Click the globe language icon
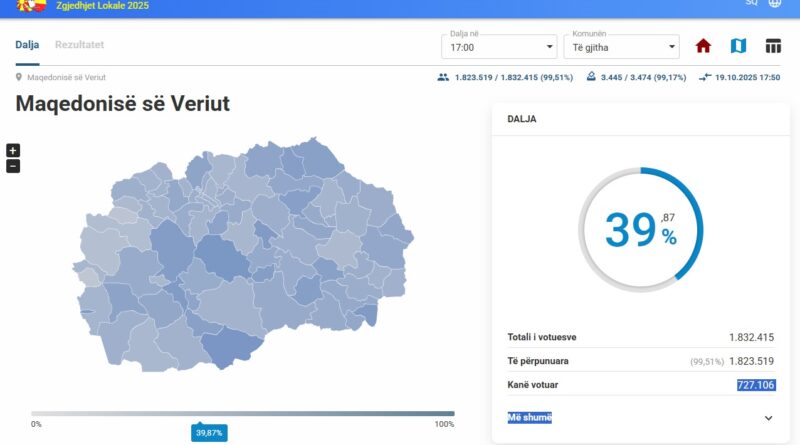The width and height of the screenshot is (800, 445). [775, 3]
